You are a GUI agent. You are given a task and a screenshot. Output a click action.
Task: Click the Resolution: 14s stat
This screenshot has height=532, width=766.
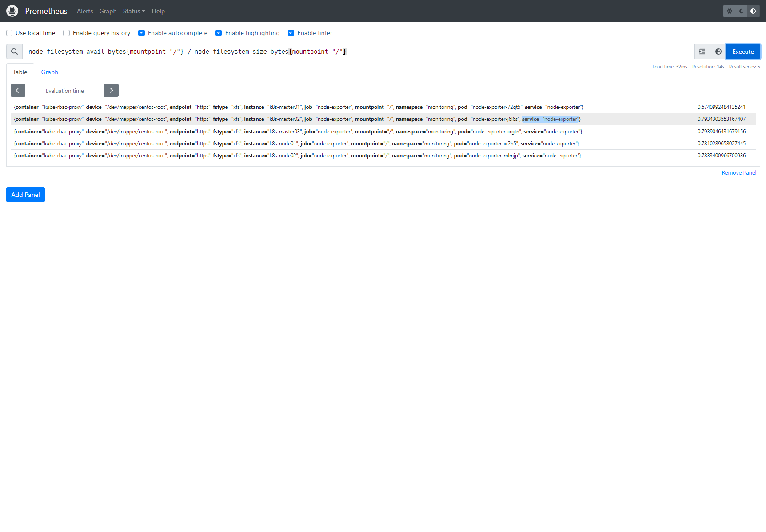[708, 67]
